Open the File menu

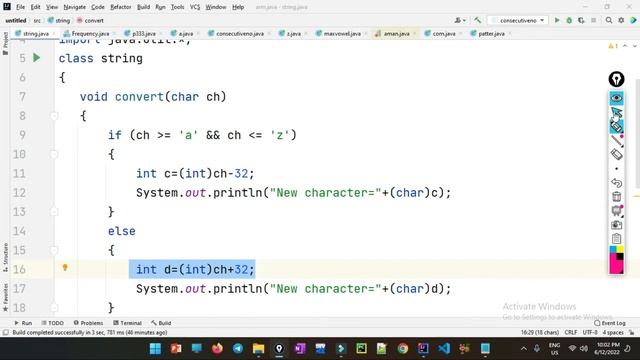(20, 7)
